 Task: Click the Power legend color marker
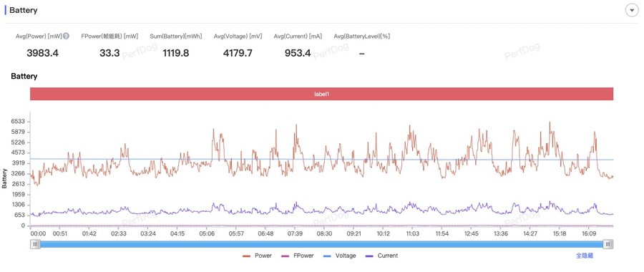click(246, 256)
